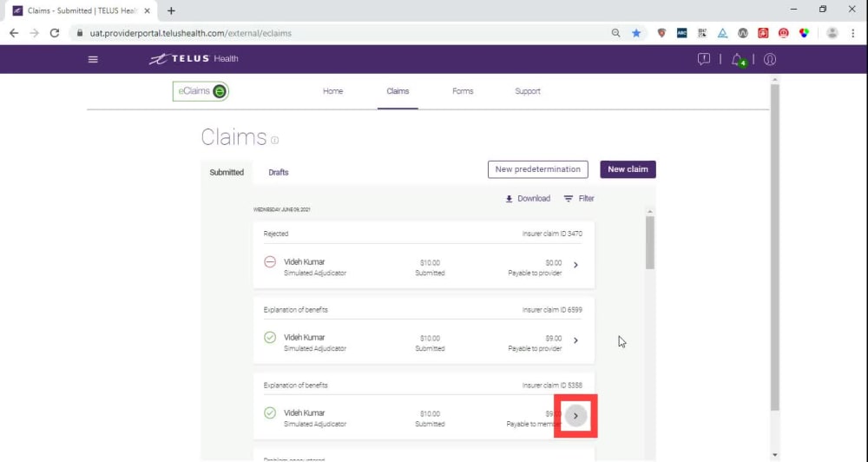Close the Claims - Submitted tab

(148, 10)
